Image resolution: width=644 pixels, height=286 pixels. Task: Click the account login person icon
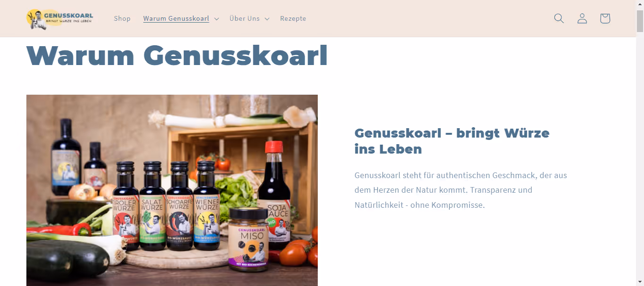click(582, 18)
